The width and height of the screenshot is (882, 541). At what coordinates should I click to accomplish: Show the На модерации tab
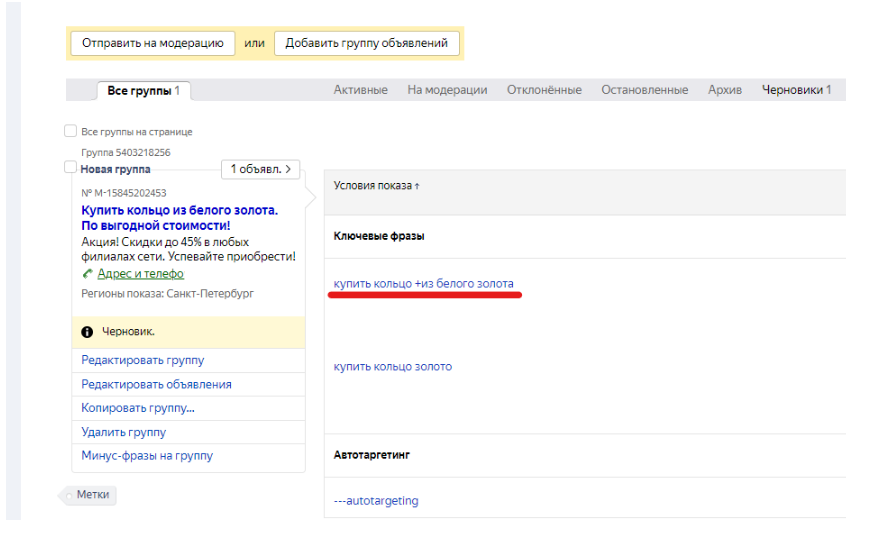[447, 90]
